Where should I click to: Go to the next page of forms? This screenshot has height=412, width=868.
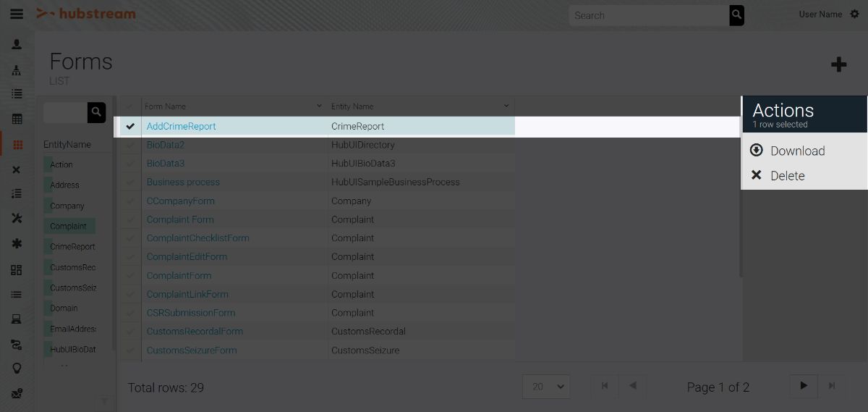(803, 386)
